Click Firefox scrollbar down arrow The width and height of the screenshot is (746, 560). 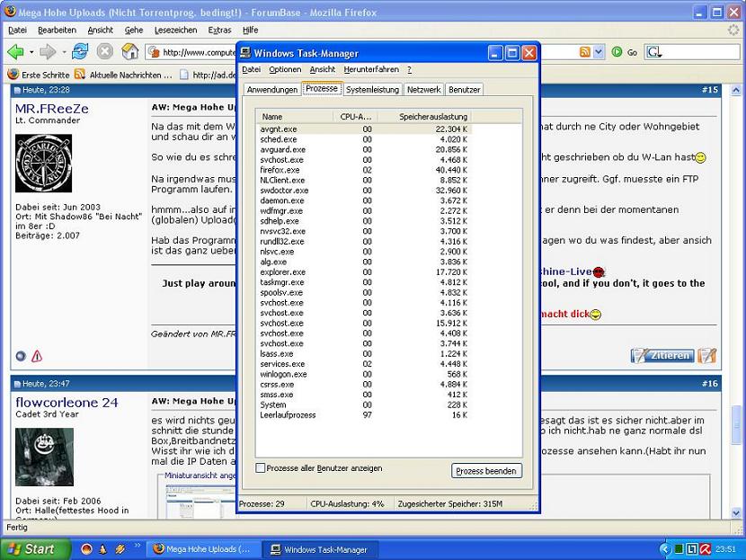[736, 513]
